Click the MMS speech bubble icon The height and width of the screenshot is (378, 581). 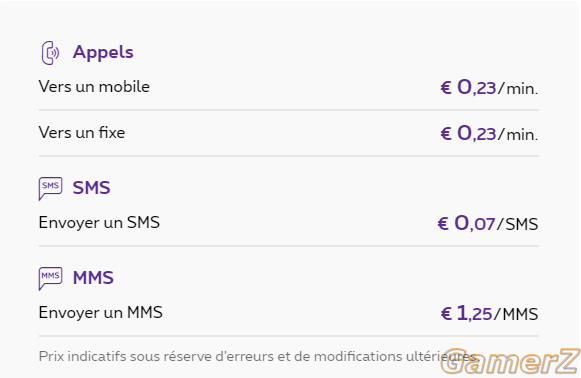[x=50, y=279]
